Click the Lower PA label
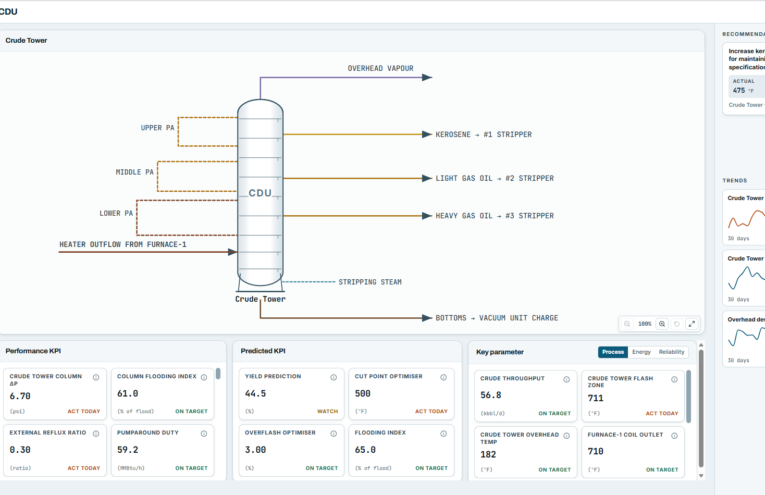765x495 pixels. point(116,213)
